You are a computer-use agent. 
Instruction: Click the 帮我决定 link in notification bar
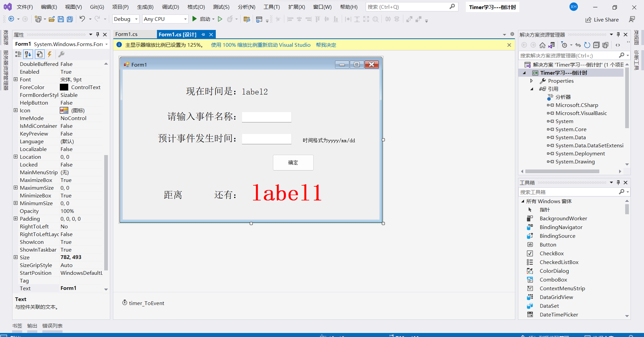click(x=326, y=44)
